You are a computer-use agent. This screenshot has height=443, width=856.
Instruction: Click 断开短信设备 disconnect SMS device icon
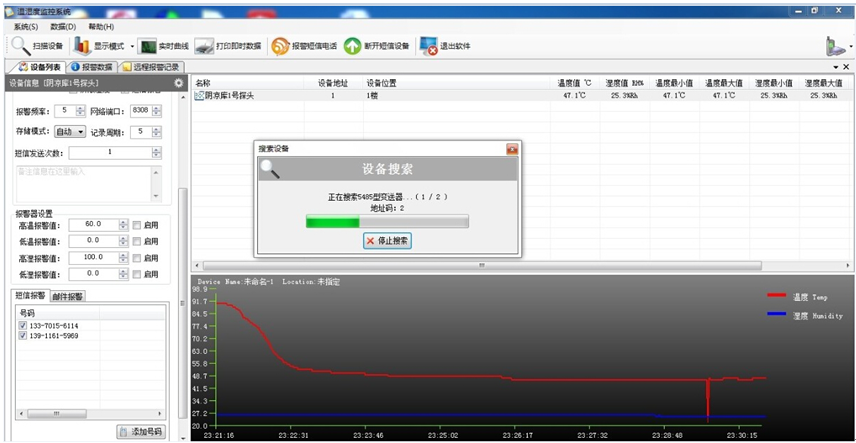(x=353, y=46)
